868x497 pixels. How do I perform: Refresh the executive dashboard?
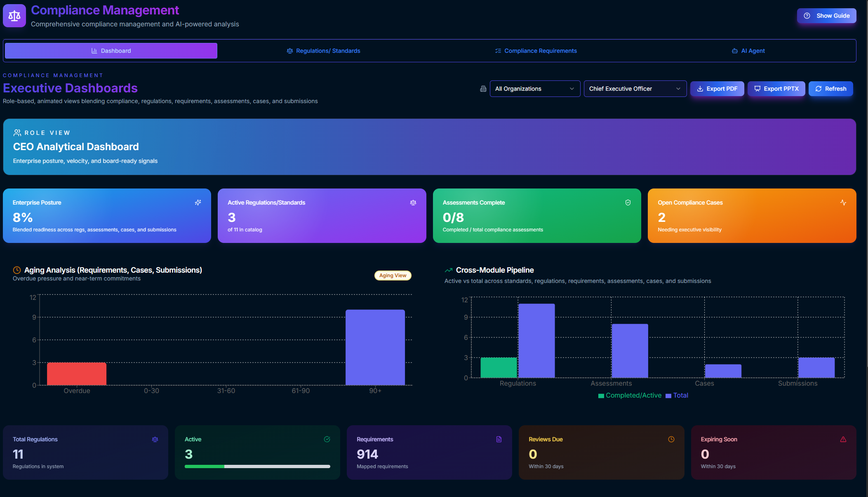point(831,89)
